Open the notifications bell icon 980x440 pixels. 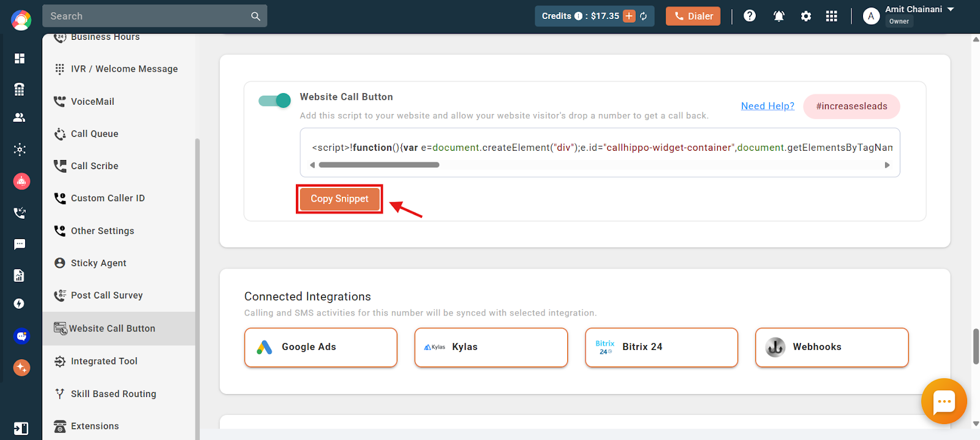coord(779,17)
